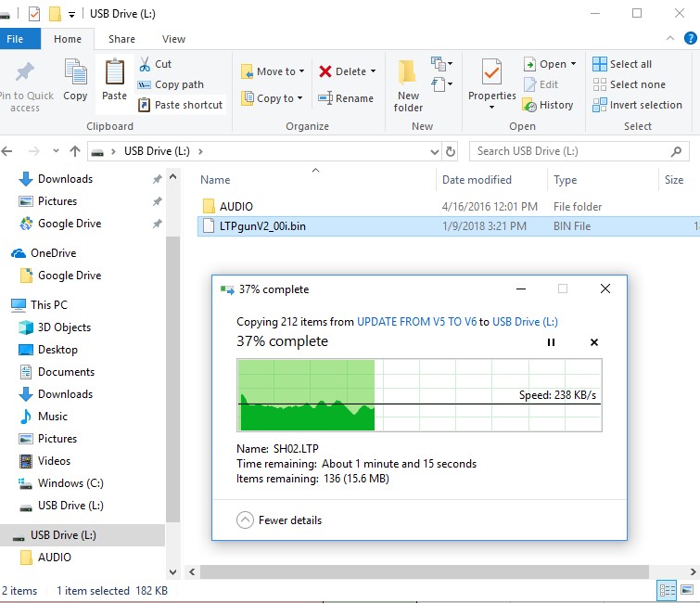Click the search magnifier icon

[676, 151]
